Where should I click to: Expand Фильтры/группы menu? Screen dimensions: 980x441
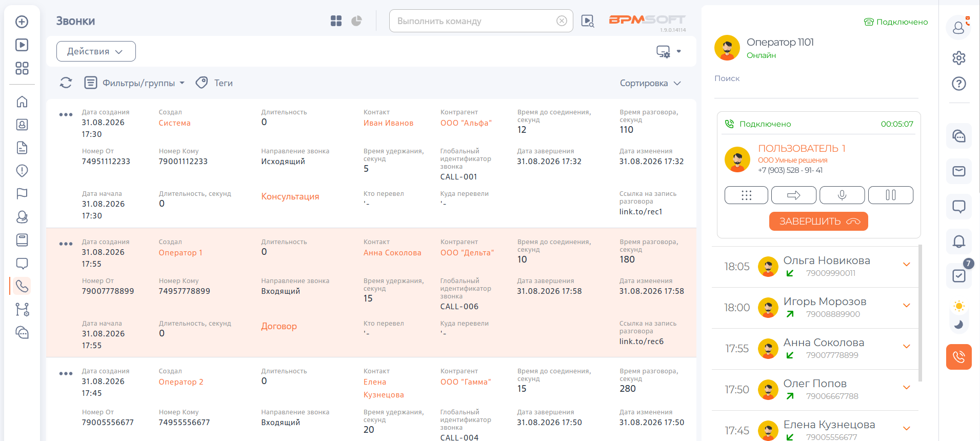point(134,83)
